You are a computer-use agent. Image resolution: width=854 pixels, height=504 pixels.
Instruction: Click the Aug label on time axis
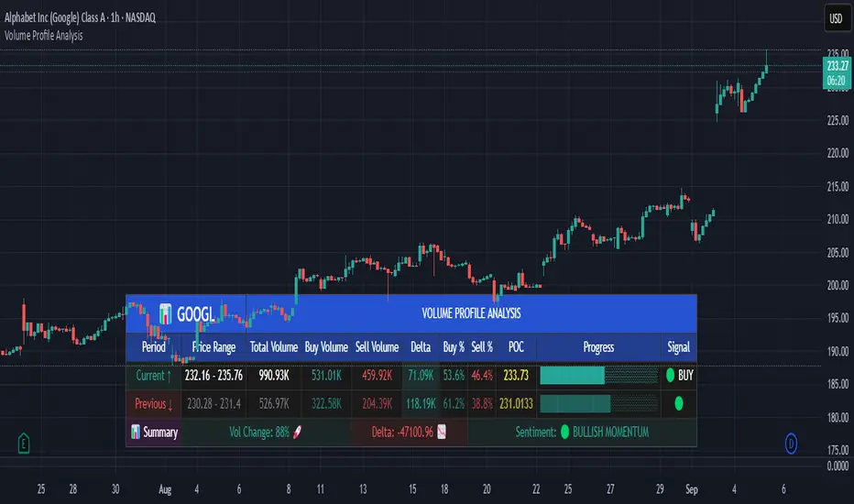point(165,489)
